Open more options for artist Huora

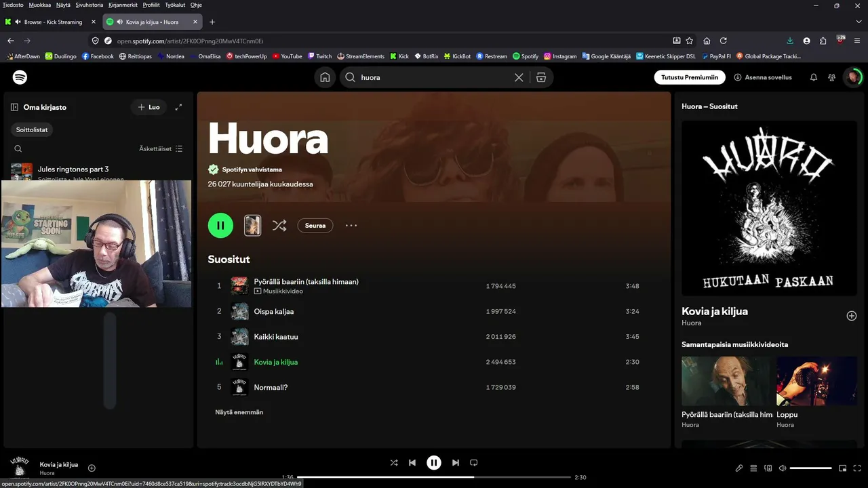point(351,226)
